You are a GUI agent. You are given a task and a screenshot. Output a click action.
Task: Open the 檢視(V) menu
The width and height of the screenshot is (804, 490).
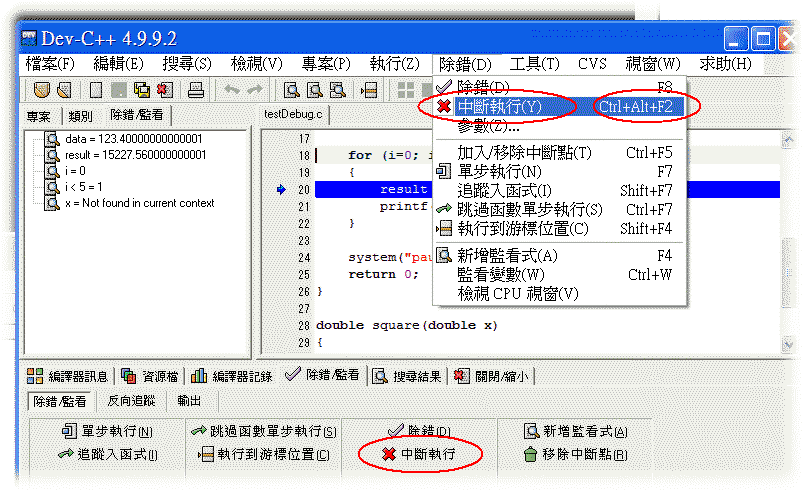tap(256, 64)
